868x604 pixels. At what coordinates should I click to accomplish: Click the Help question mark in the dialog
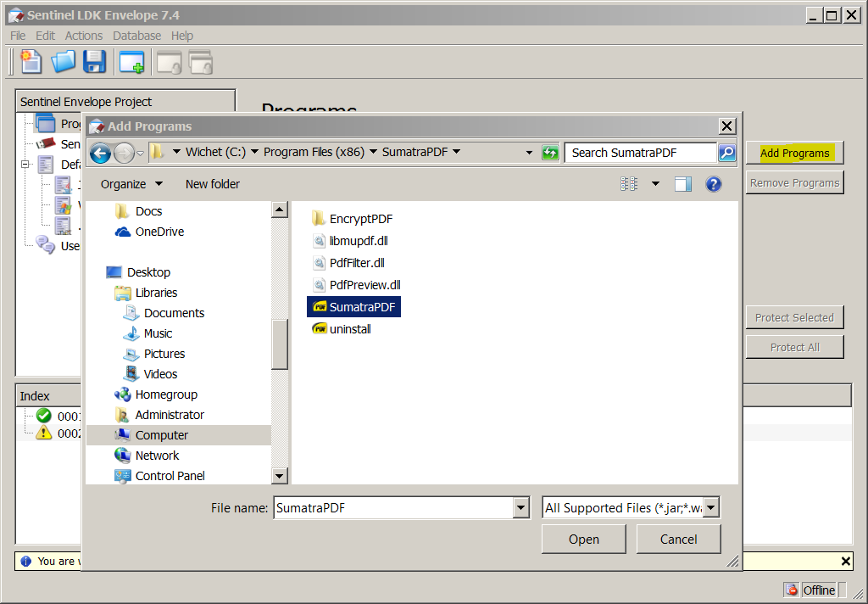[x=713, y=184]
